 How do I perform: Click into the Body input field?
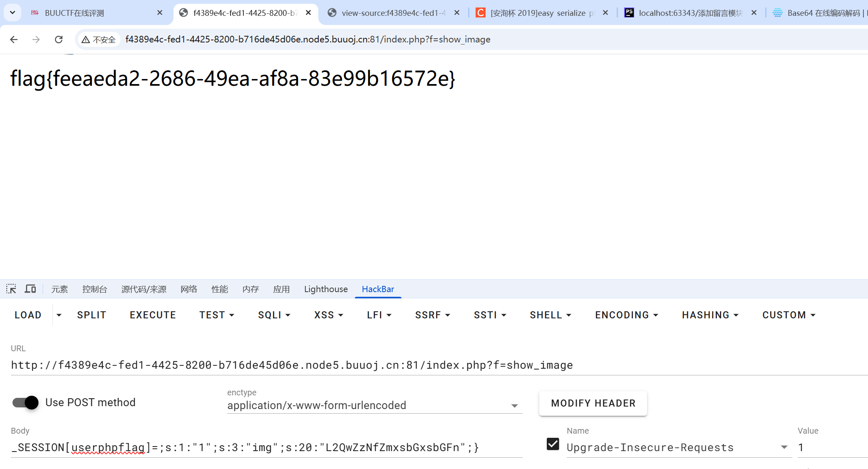(266, 447)
